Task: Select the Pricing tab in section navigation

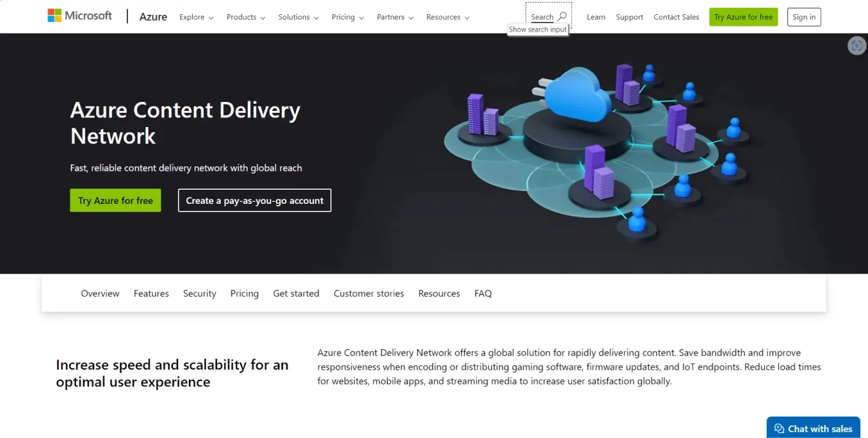Action: click(244, 294)
